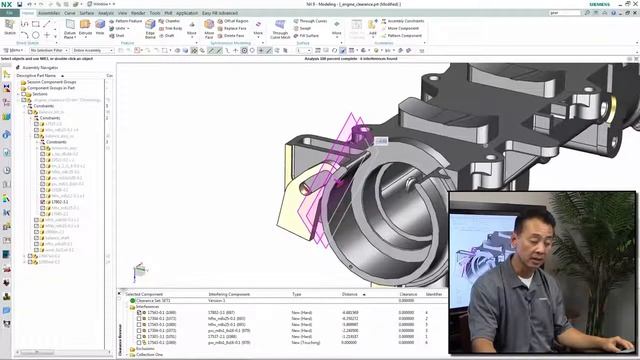Click the Save icon in title bar
The image size is (640, 360).
(x=19, y=4)
